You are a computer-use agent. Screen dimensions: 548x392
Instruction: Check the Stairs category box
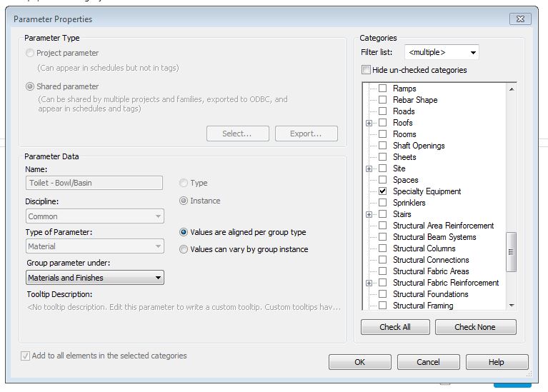point(383,213)
